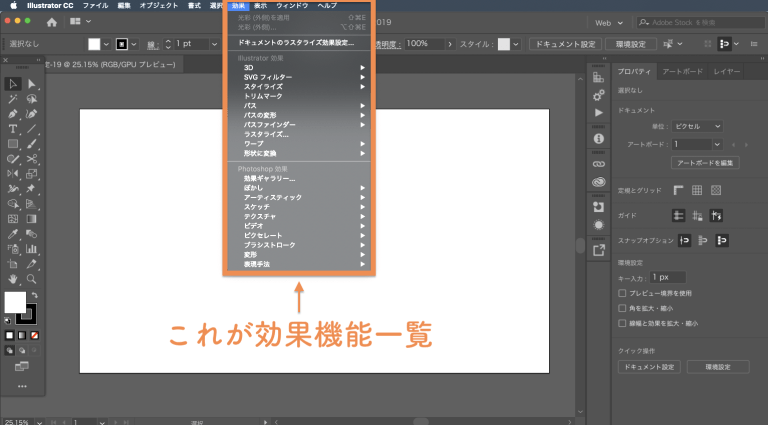The image size is (768, 425).
Task: Choose the Perspective Grid tool
Action: pyautogui.click(x=31, y=204)
